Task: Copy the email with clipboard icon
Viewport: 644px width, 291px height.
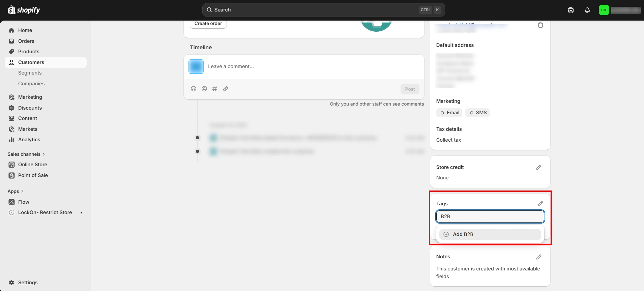Action: click(x=540, y=25)
